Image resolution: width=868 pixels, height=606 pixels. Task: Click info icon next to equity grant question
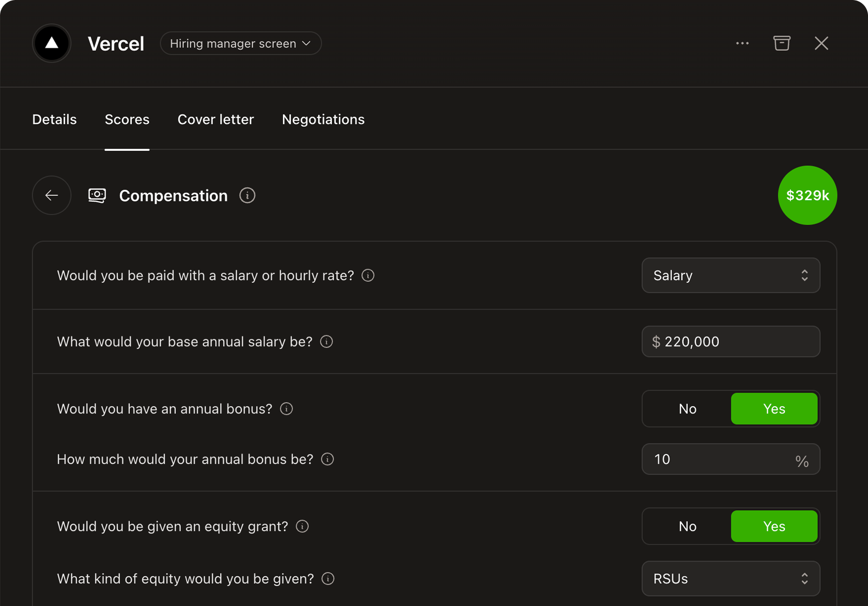tap(302, 527)
